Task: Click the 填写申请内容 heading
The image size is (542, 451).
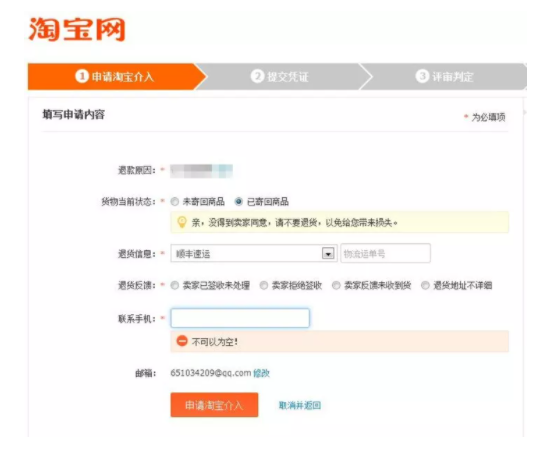Action: click(74, 114)
